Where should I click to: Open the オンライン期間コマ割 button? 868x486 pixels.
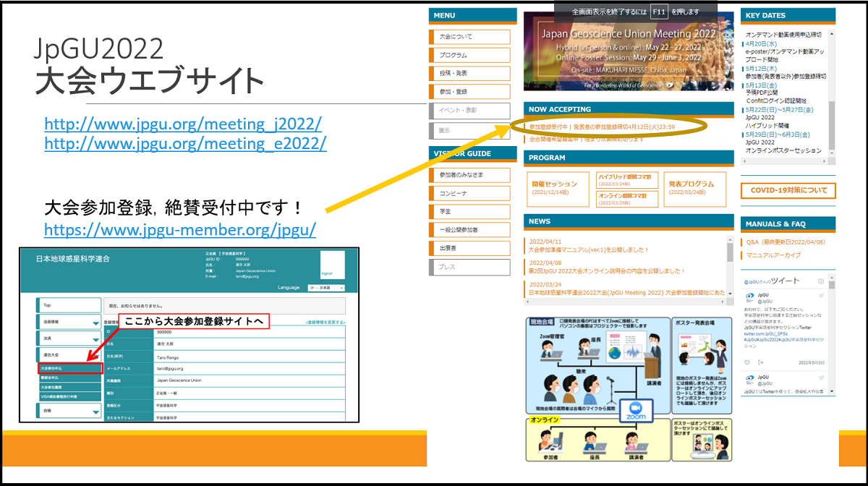click(x=628, y=198)
